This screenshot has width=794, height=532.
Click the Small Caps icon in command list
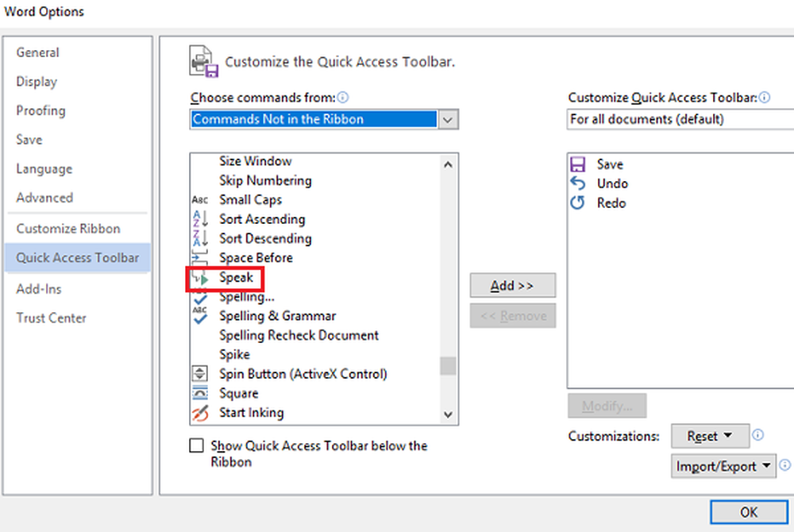200,200
